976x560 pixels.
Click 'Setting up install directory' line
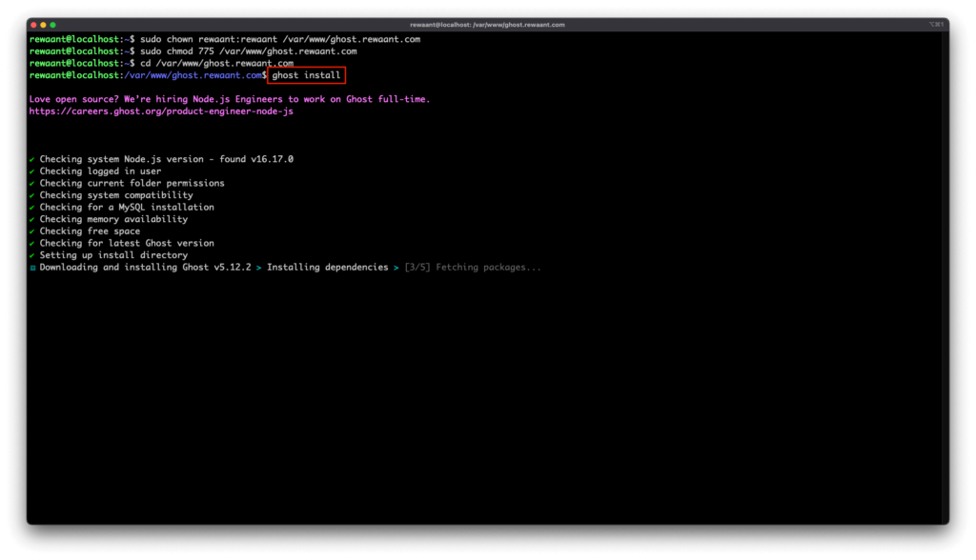[x=114, y=255]
